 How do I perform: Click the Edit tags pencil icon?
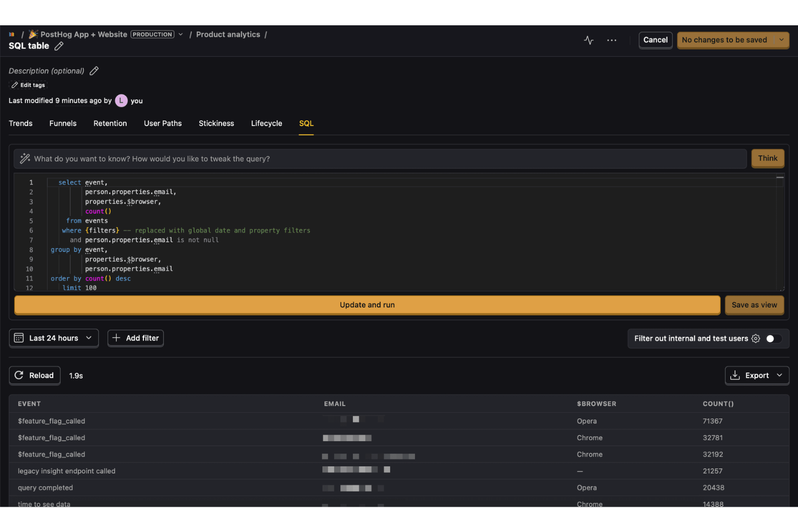click(15, 85)
